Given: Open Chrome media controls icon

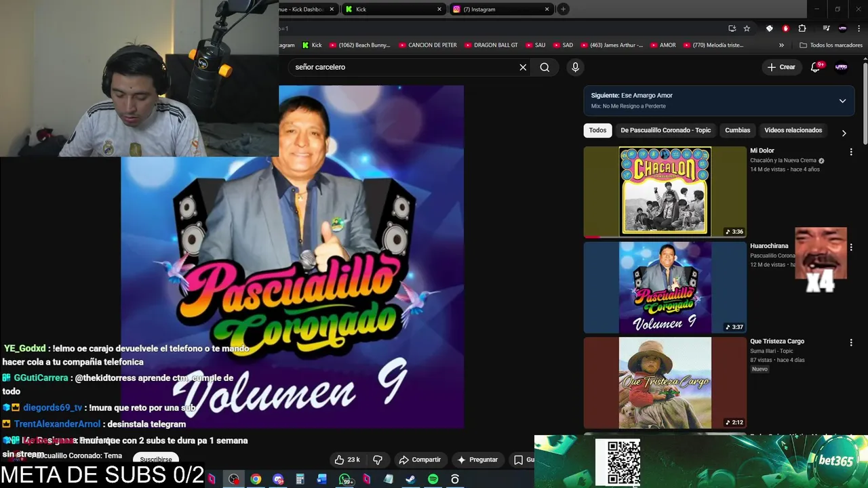Looking at the screenshot, I should (x=826, y=28).
